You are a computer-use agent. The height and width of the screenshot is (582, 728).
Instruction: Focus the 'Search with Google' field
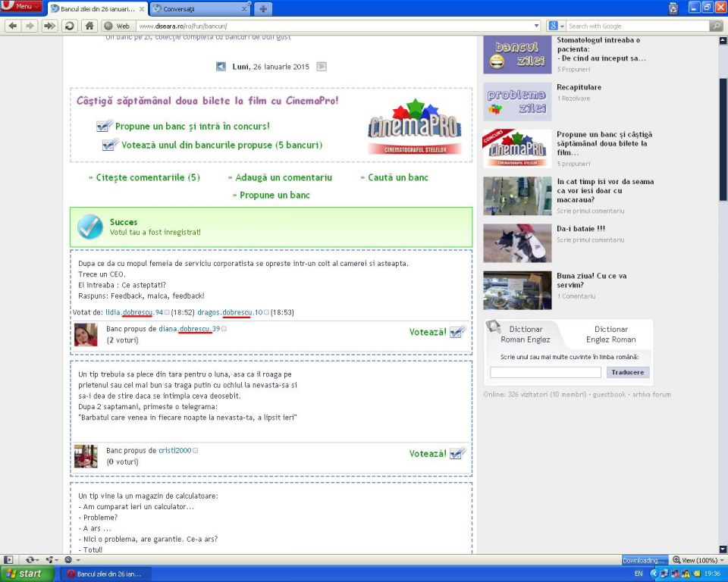click(638, 26)
